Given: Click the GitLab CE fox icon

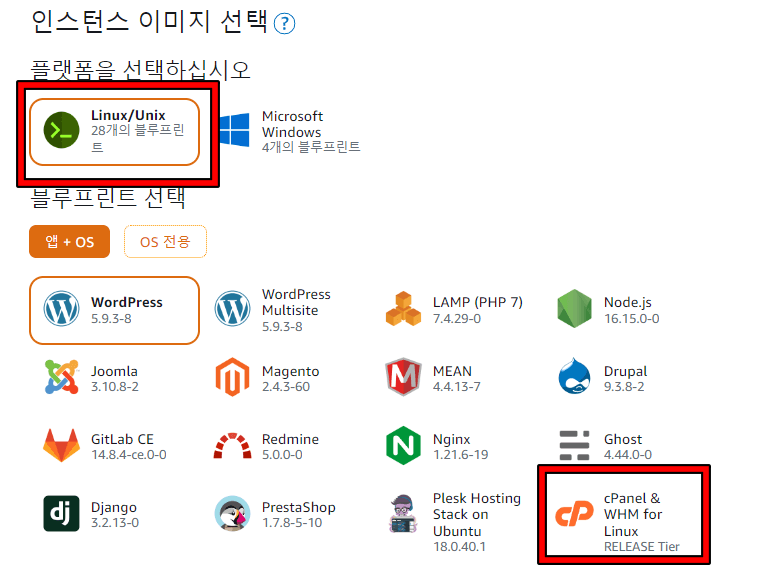Looking at the screenshot, I should click(61, 445).
